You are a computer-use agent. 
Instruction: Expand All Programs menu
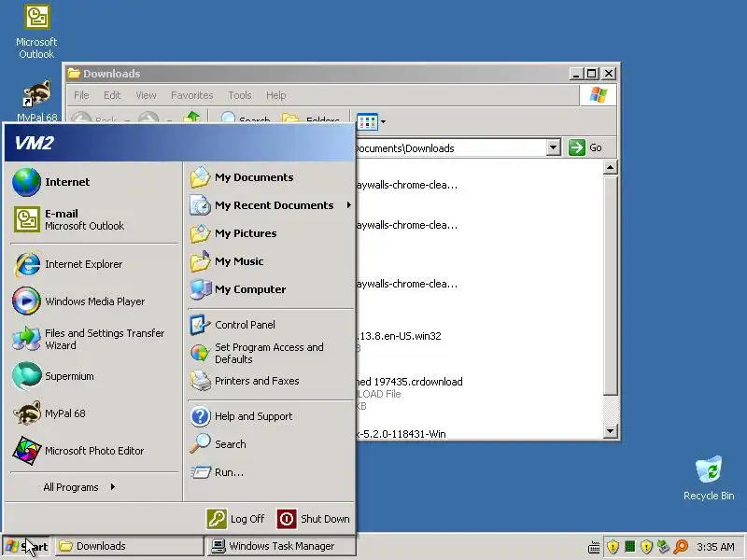(79, 487)
